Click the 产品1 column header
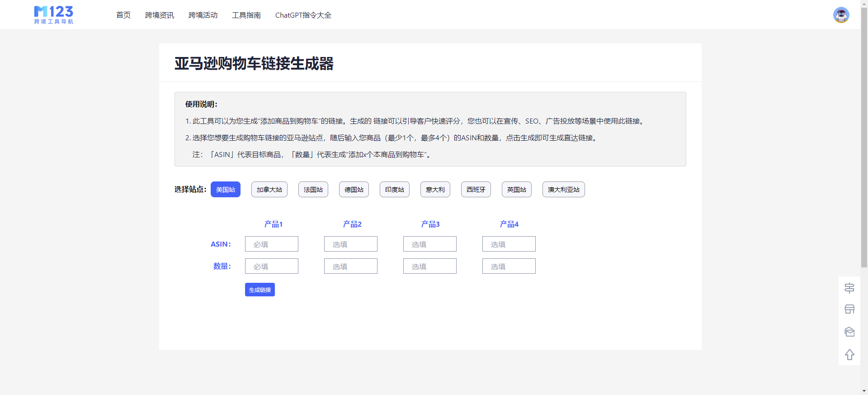Image resolution: width=868 pixels, height=395 pixels. click(x=274, y=224)
